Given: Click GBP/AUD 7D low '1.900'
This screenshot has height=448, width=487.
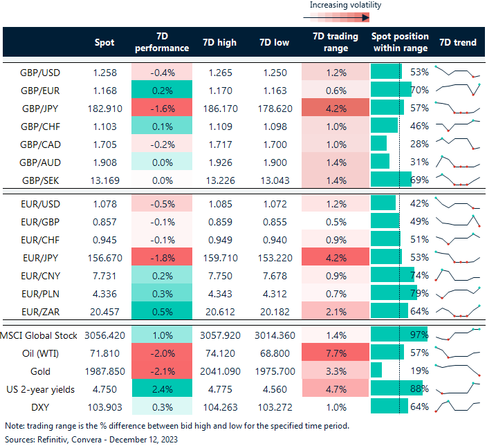Looking at the screenshot, I should [x=275, y=162].
